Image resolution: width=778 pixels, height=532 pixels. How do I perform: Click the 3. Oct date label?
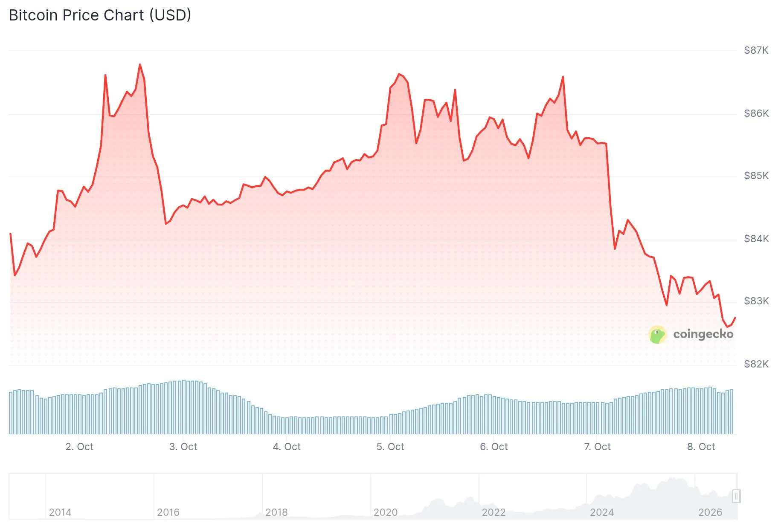[183, 447]
